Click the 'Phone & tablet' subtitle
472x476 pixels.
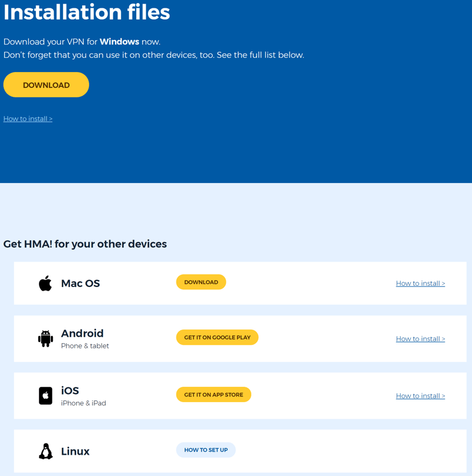[x=85, y=345]
